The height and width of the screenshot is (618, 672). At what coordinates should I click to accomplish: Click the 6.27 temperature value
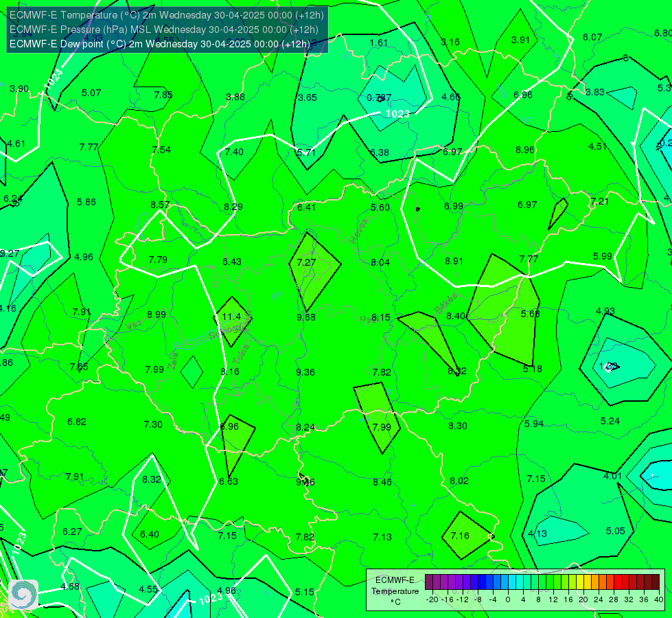[72, 531]
